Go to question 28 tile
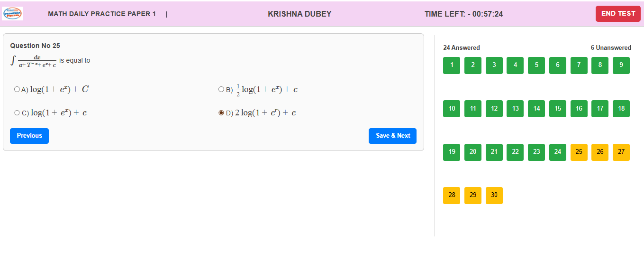Viewport: 644px width, 263px height. (x=452, y=196)
